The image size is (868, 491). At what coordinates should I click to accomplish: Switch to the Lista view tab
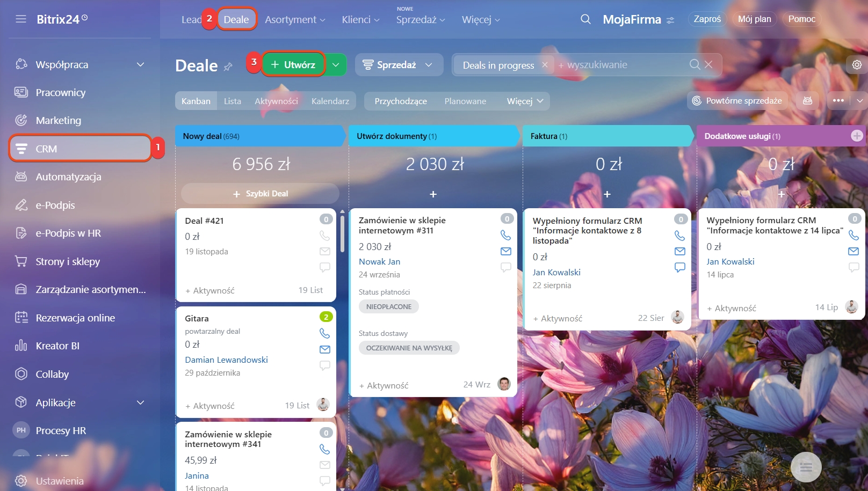tap(232, 101)
